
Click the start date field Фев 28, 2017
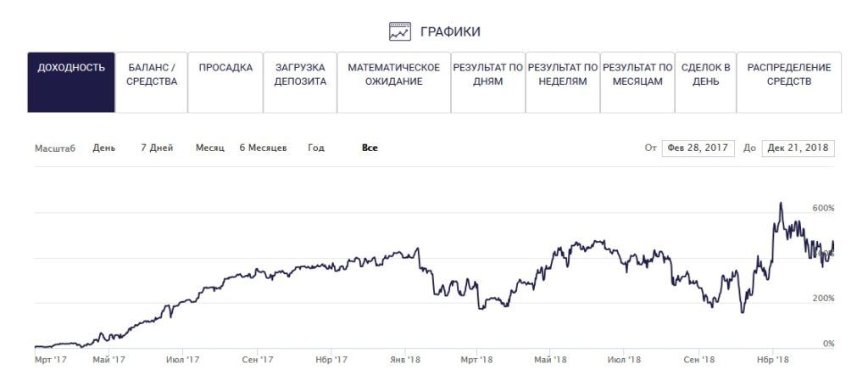tap(698, 148)
